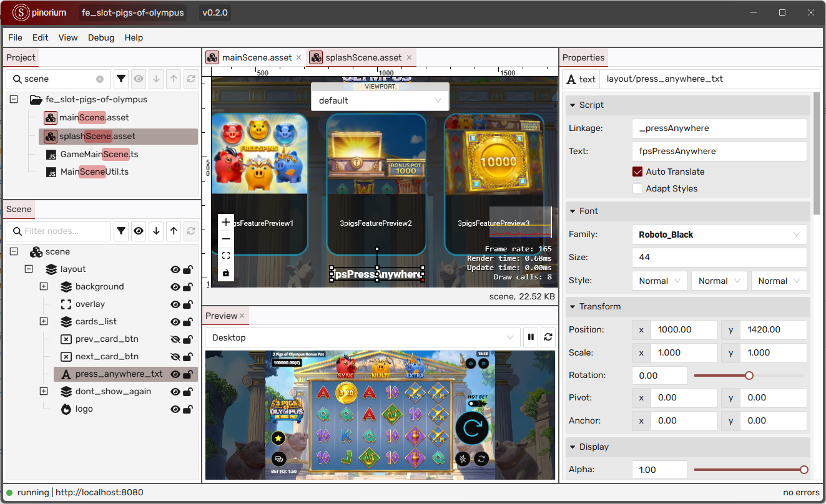Viewport: 826px width, 504px height.
Task: Show the prev_card_btn node
Action: pyautogui.click(x=175, y=339)
